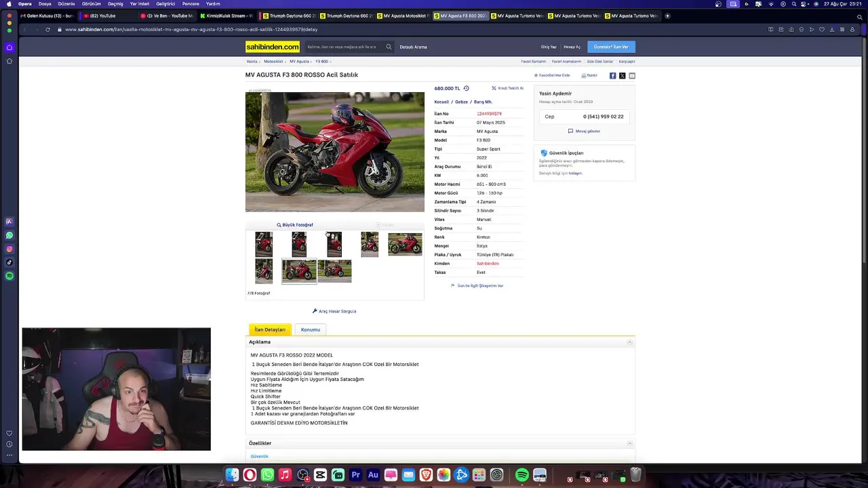Screen dimensions: 868x488
Task: Click Güvenlik link under Özellikler
Action: (259, 456)
